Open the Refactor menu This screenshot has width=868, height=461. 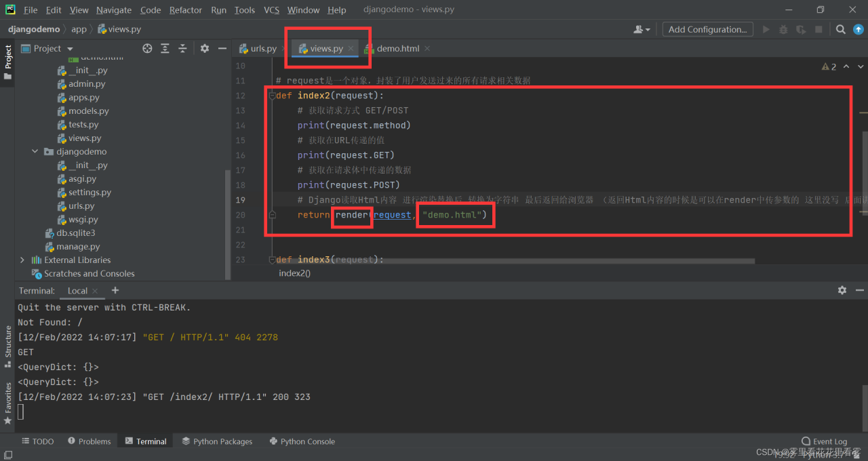coord(186,10)
